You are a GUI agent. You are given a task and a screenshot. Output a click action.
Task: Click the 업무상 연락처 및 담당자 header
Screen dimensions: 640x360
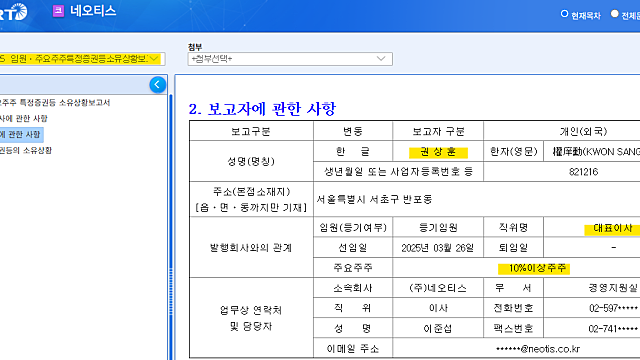(251, 318)
